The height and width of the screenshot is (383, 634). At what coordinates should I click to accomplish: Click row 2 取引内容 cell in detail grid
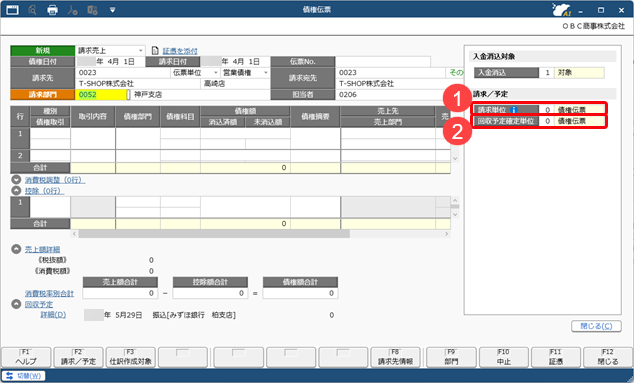[93, 156]
